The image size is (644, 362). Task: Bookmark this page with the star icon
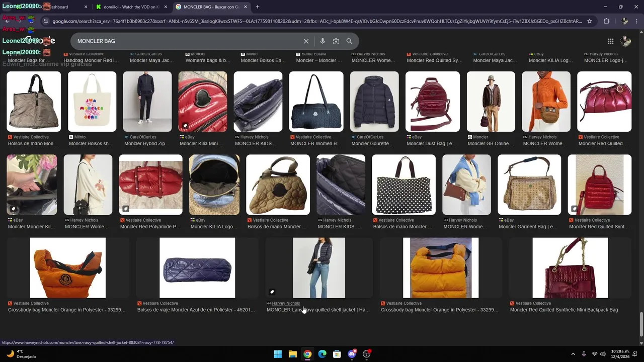tap(590, 21)
